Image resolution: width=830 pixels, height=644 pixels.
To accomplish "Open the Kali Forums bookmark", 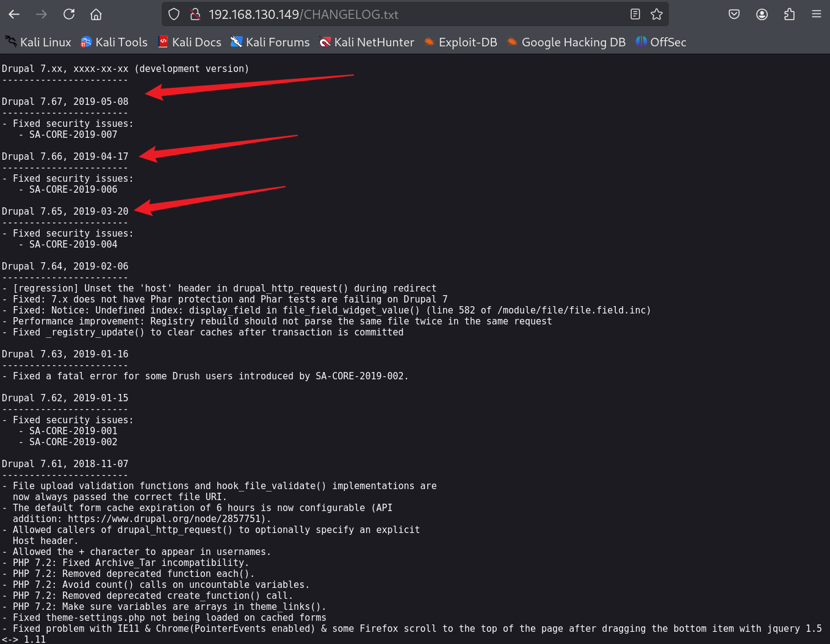I will tap(270, 42).
